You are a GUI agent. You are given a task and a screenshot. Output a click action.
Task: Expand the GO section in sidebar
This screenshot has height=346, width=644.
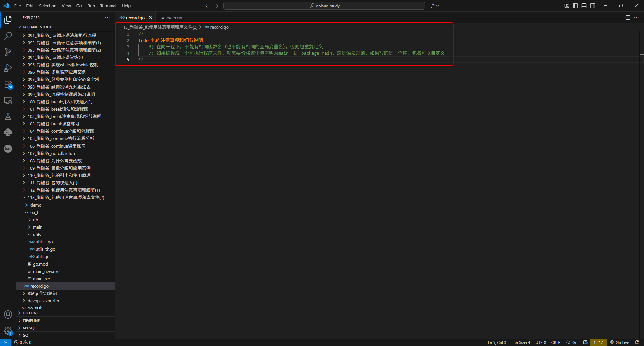(x=65, y=335)
